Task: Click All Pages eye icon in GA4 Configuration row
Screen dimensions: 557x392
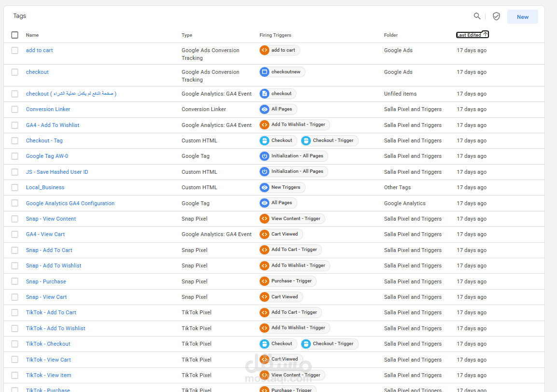Action: pyautogui.click(x=265, y=203)
